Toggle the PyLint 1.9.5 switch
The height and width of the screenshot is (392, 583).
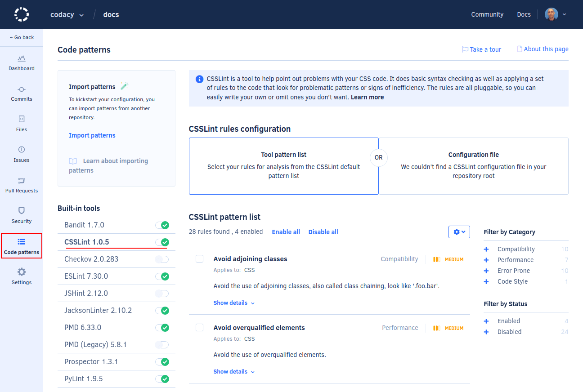162,379
